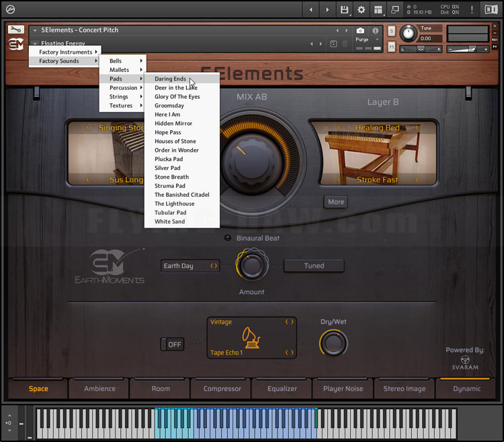Image resolution: width=504 pixels, height=442 pixels.
Task: Adjust the Dry/Wet knob
Action: 333,343
